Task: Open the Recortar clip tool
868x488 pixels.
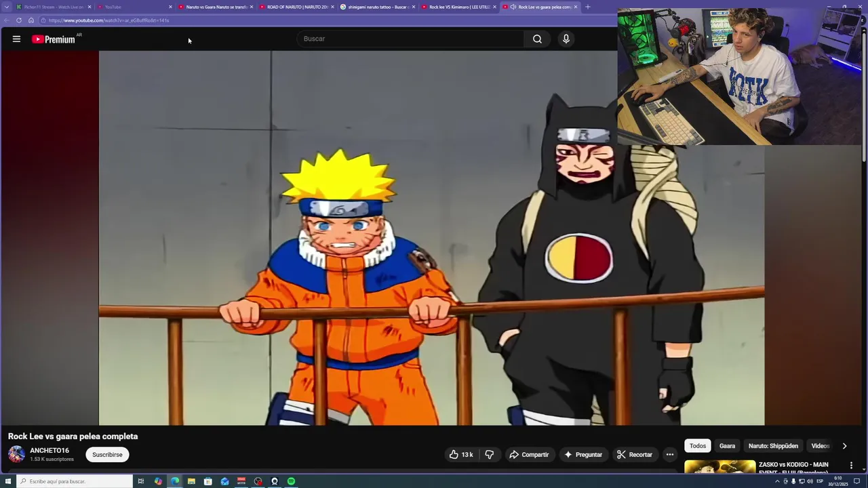Action: pos(635,455)
